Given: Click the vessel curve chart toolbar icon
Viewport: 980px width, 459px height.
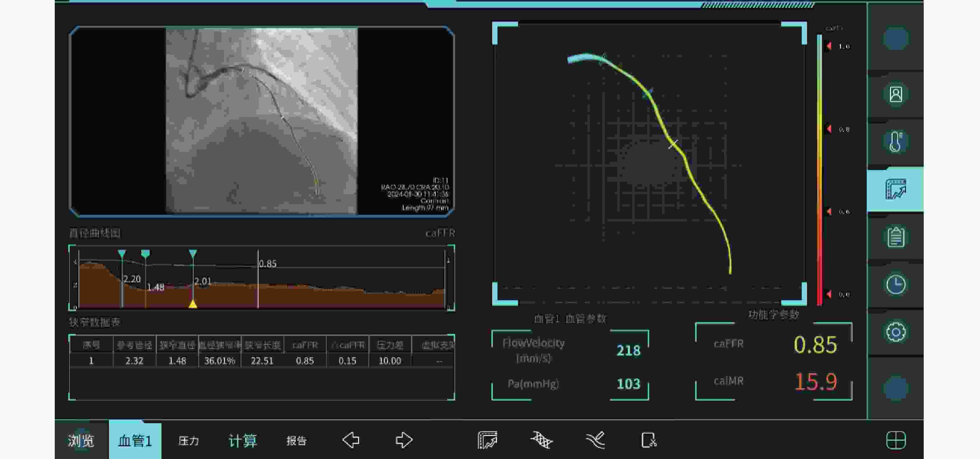Looking at the screenshot, I should coord(487,440).
